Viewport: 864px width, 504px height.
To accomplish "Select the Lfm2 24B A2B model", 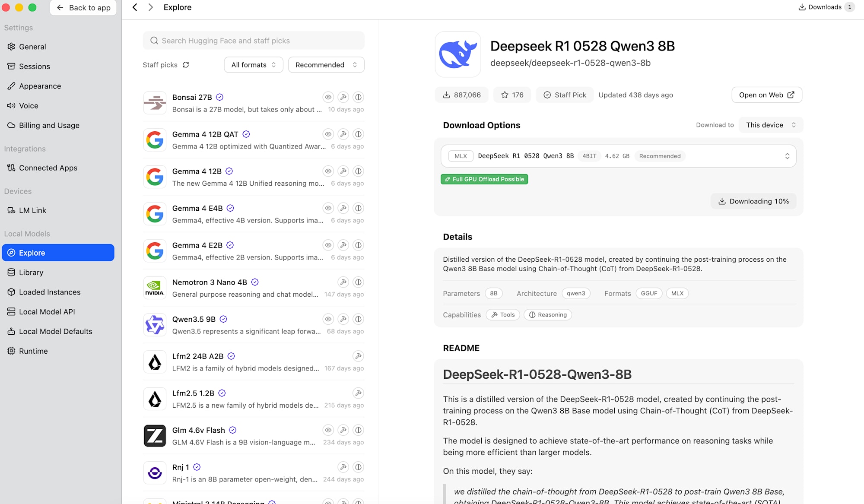I will (x=254, y=362).
